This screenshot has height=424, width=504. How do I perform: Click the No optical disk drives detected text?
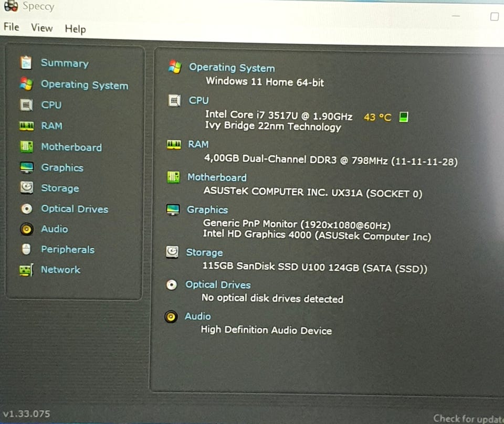272,299
